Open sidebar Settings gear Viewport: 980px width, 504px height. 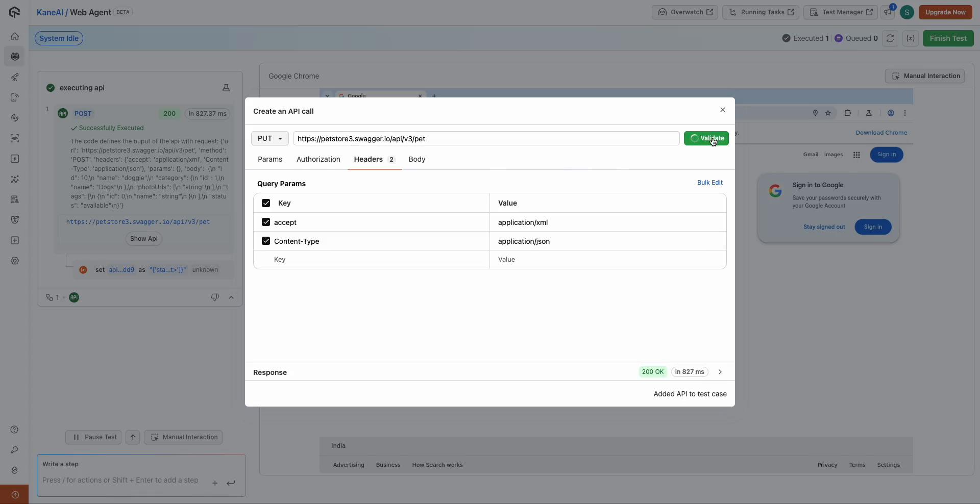15,261
